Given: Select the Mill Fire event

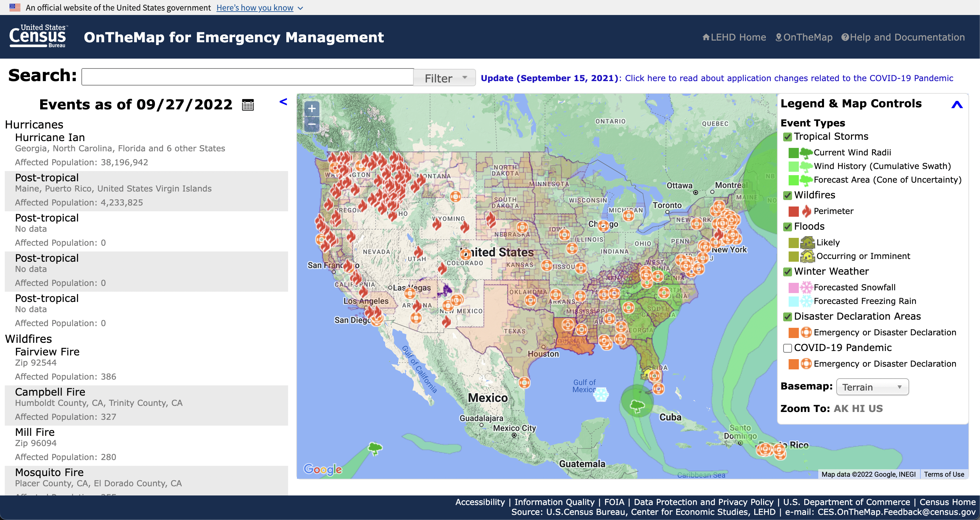Looking at the screenshot, I should [x=146, y=445].
